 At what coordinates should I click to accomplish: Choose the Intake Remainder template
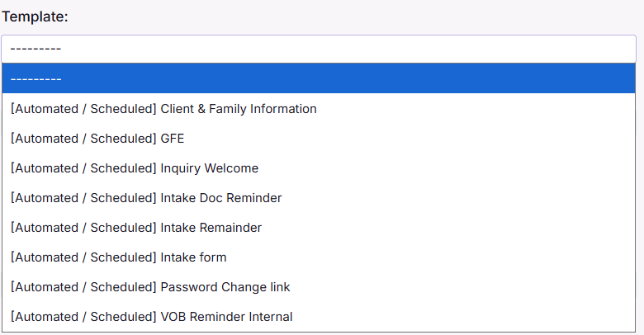[x=136, y=228]
